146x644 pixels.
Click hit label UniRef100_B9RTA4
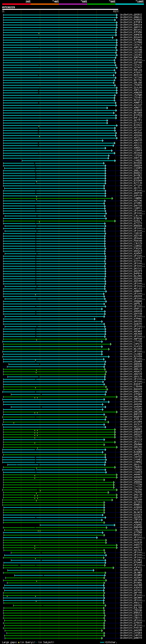[131, 58]
